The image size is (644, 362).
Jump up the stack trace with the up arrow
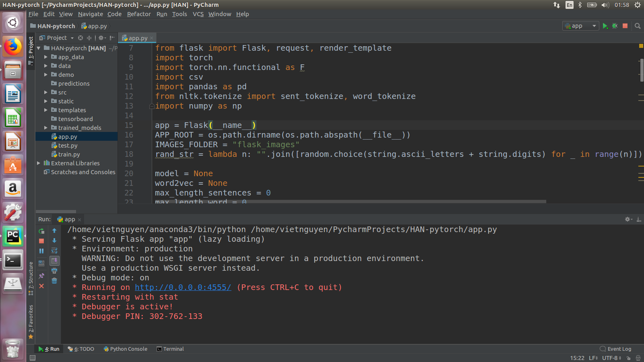click(x=54, y=231)
